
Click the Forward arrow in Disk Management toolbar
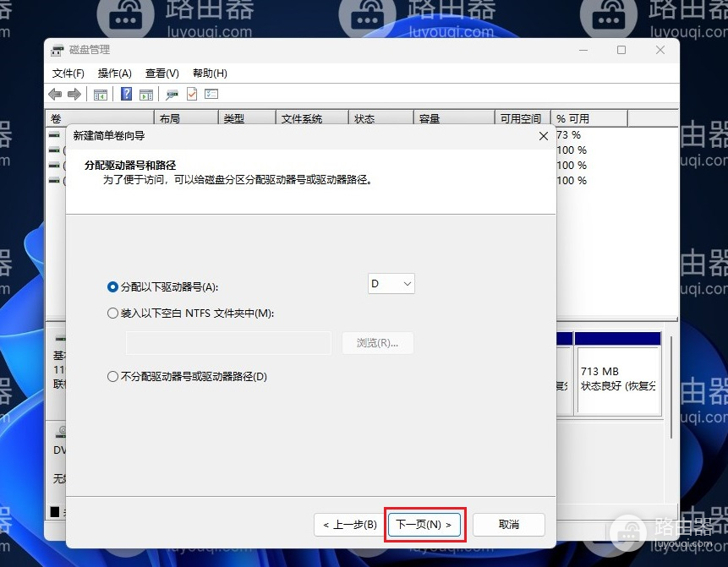point(74,94)
